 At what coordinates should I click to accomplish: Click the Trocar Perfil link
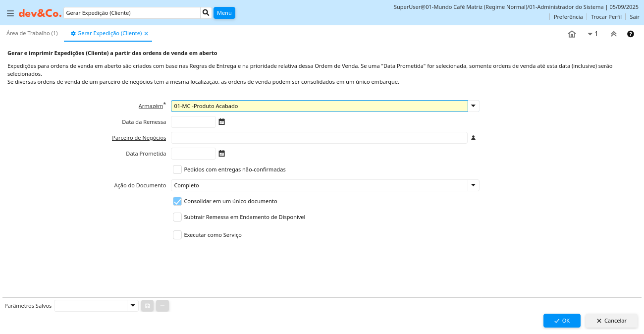click(606, 17)
